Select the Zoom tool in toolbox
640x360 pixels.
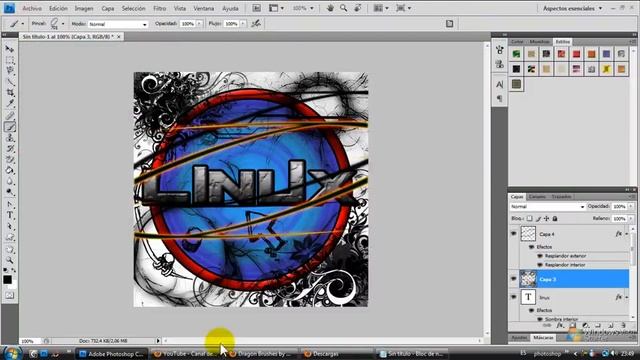[9, 260]
